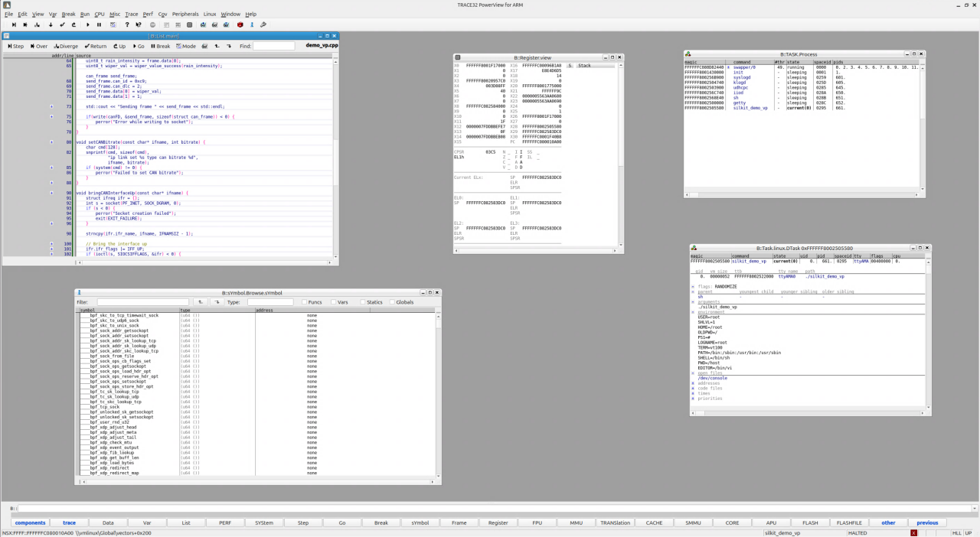Click the Diverge icon in main toolbar
The image size is (980, 537).
point(38,24)
